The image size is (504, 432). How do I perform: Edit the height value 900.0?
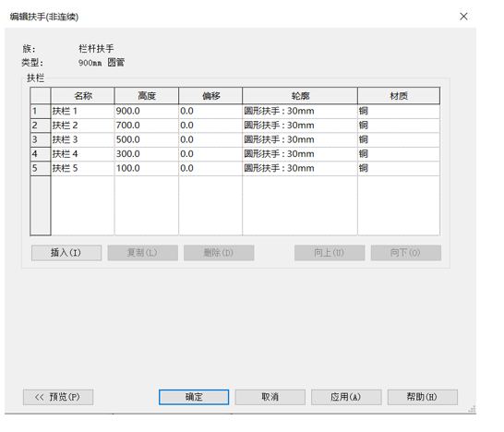(x=147, y=111)
